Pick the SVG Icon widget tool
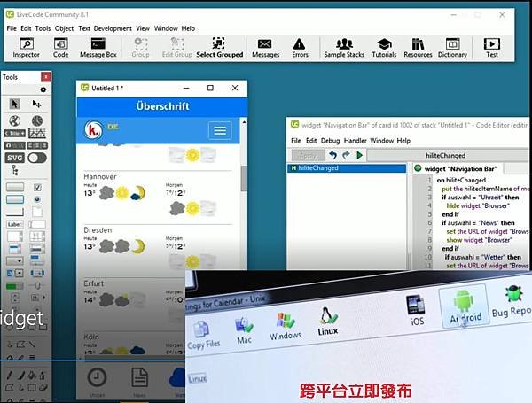 14,158
